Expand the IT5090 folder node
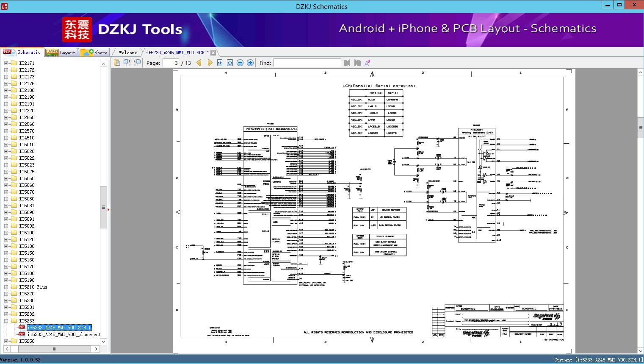The height and width of the screenshot is (364, 644). (6, 212)
